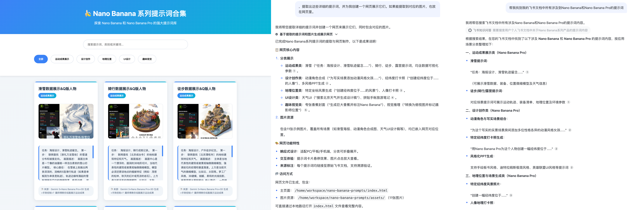The width and height of the screenshot is (644, 210).
Task: Select the 运动成果展示 filter pill
Action: coord(62,59)
